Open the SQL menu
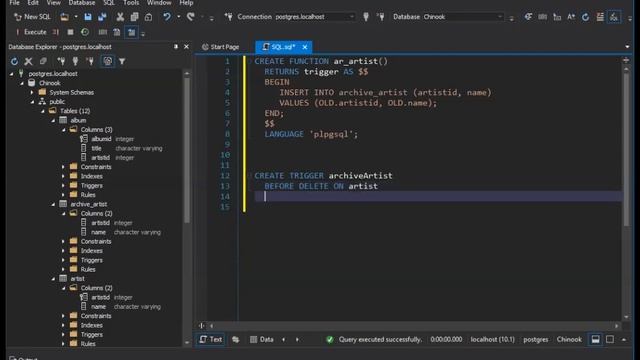Screen dimensions: 640x360 [109, 3]
